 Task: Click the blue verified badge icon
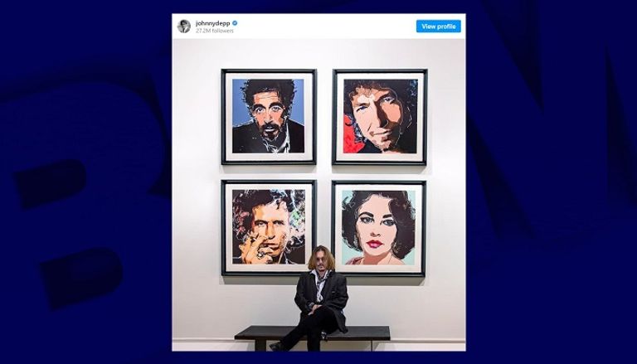pos(235,23)
